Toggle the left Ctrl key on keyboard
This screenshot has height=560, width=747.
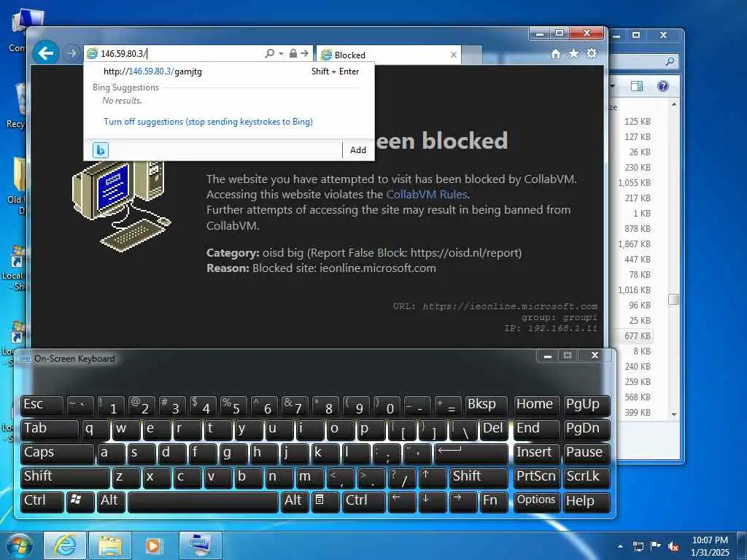pos(42,502)
